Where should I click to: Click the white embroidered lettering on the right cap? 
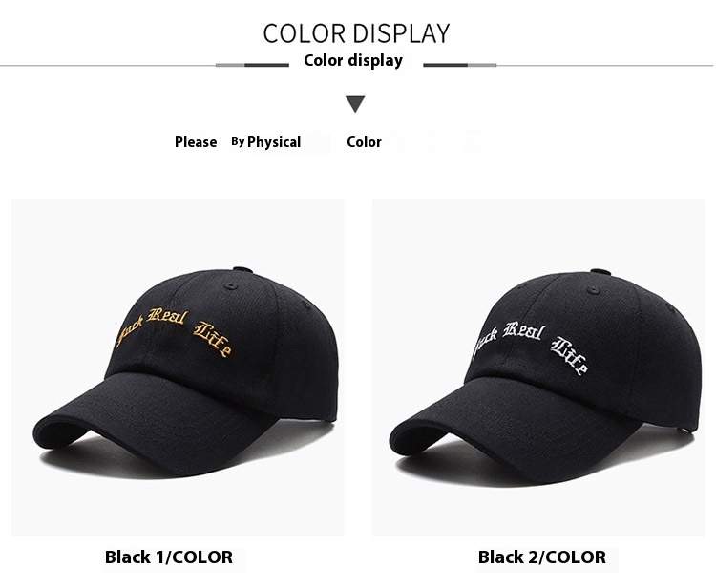click(530, 346)
